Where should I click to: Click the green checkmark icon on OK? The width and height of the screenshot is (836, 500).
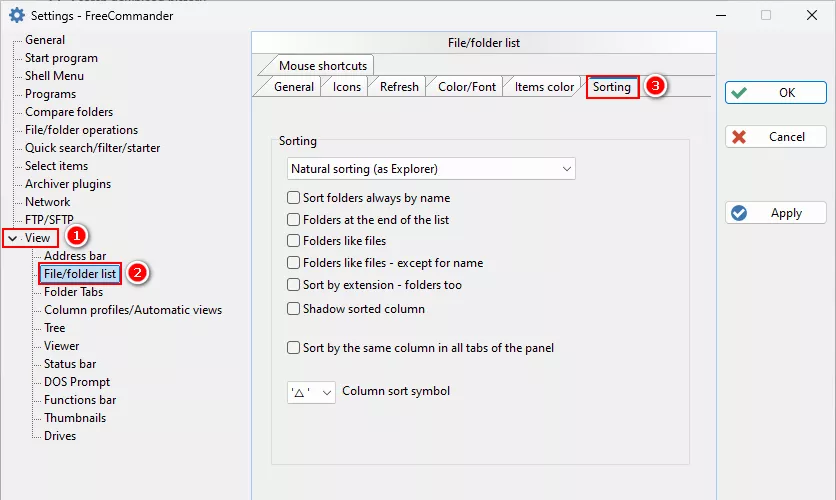739,93
